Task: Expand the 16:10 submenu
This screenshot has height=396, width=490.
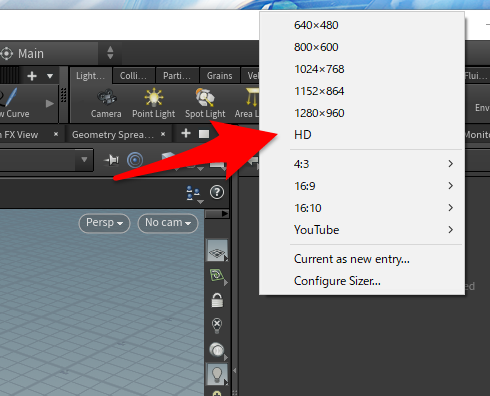Action: point(362,208)
